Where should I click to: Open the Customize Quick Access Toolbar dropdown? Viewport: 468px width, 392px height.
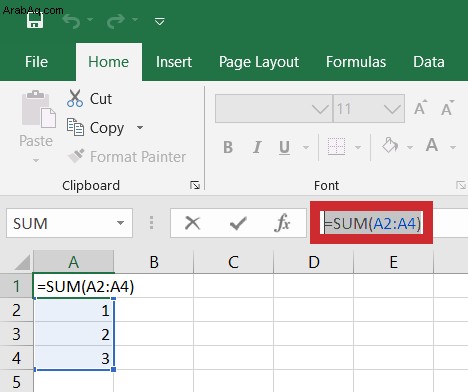(160, 22)
